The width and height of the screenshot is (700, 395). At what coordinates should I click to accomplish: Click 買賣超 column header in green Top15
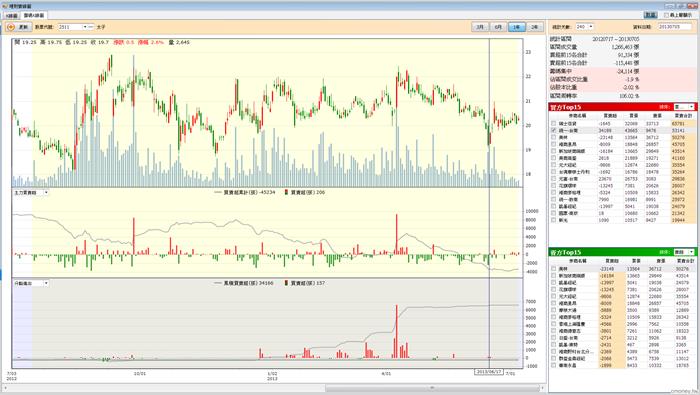612,261
